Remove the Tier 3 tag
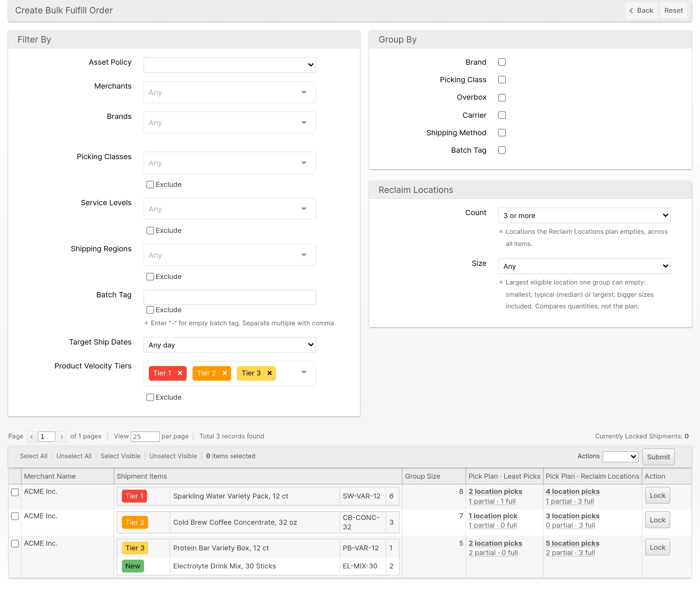 [269, 373]
